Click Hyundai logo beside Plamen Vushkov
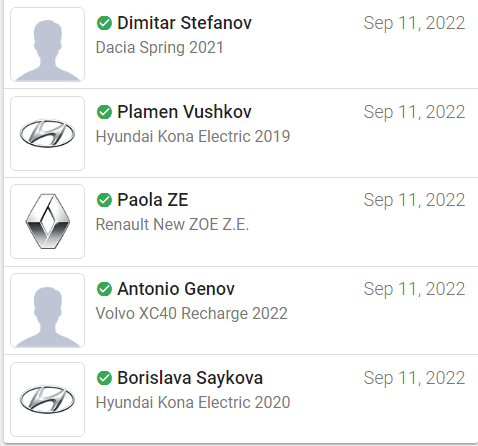This screenshot has height=446, width=478. (47, 134)
